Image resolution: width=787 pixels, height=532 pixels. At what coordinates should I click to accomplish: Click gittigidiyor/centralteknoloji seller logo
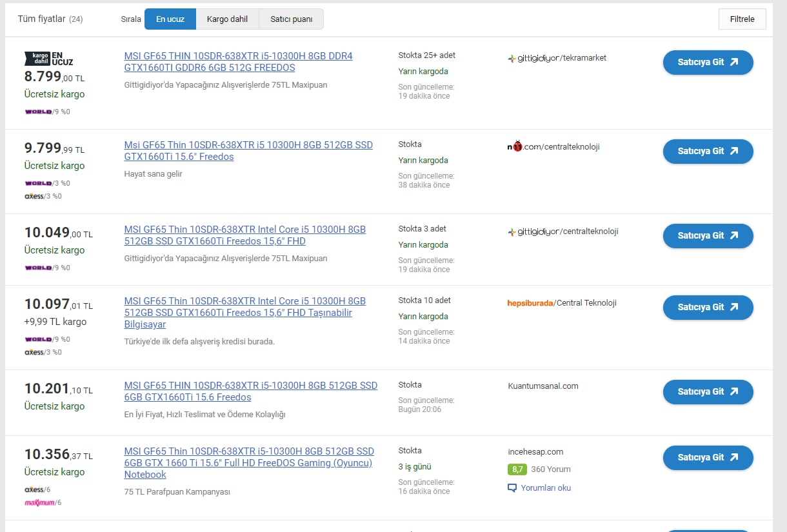tap(563, 232)
